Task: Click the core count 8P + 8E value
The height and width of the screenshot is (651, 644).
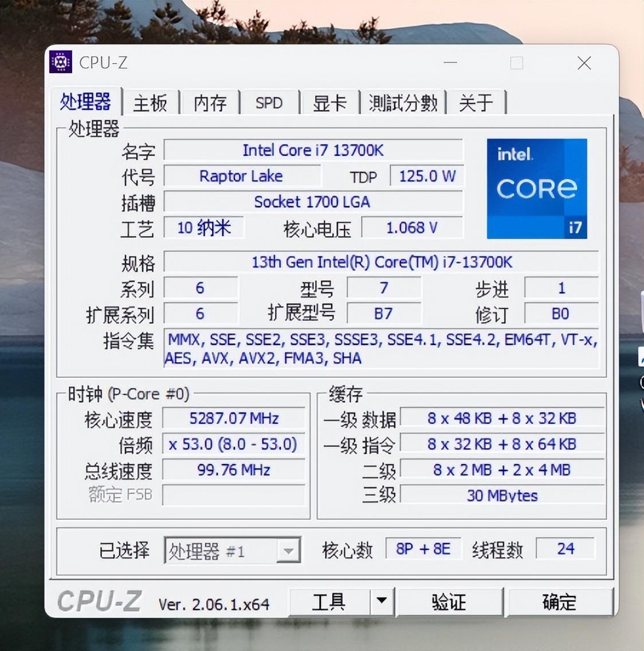Action: [423, 548]
